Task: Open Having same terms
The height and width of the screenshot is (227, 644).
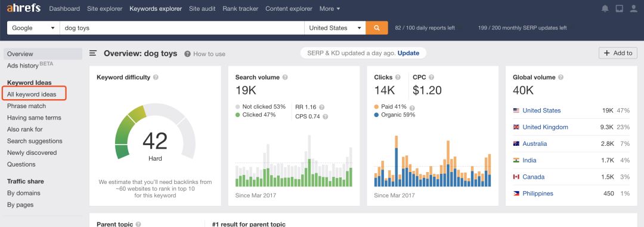Action: coord(34,118)
